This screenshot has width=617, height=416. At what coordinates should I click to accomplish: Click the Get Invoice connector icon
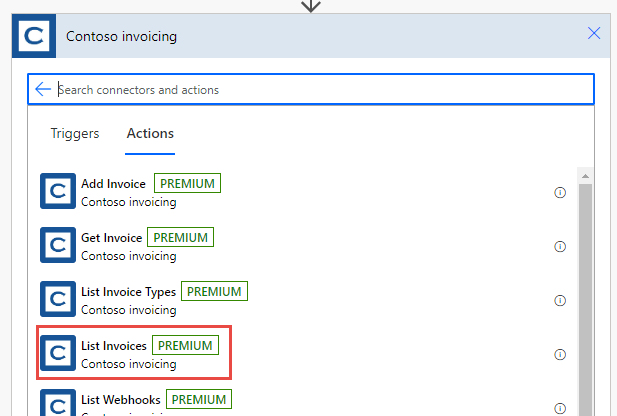58,245
